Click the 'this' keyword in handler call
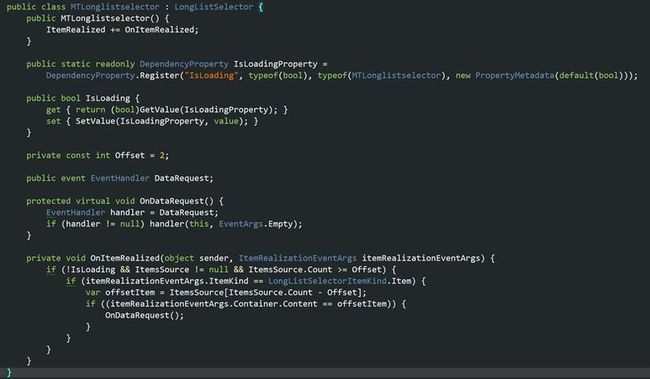This screenshot has width=650, height=379. pyautogui.click(x=199, y=224)
